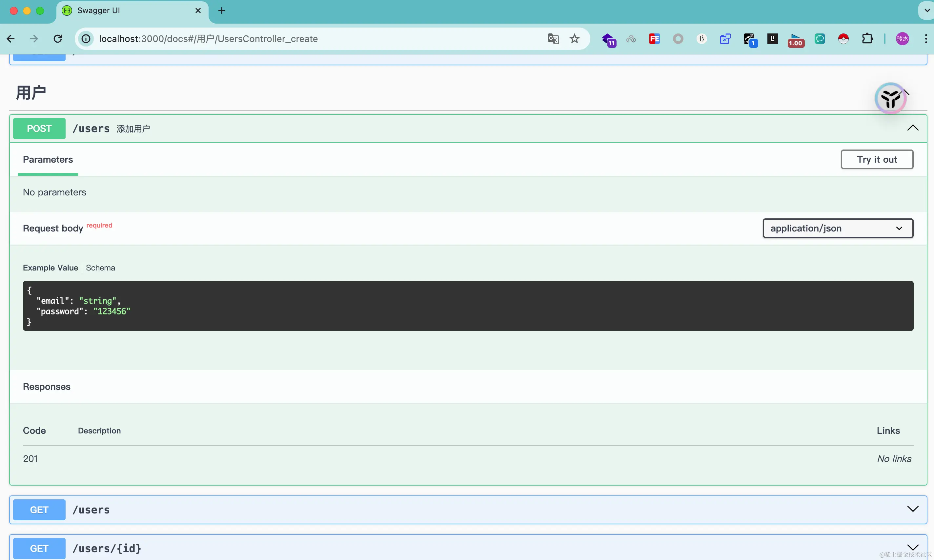Open the Chrome profile avatar
This screenshot has width=934, height=560.
click(902, 39)
